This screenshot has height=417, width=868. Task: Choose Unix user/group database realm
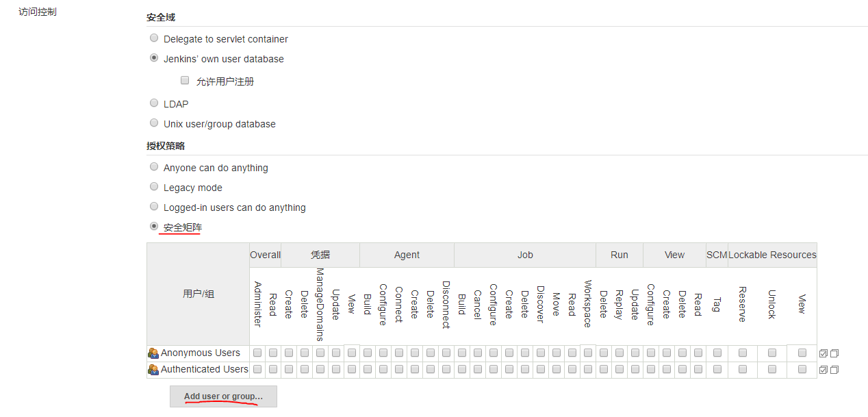[154, 123]
